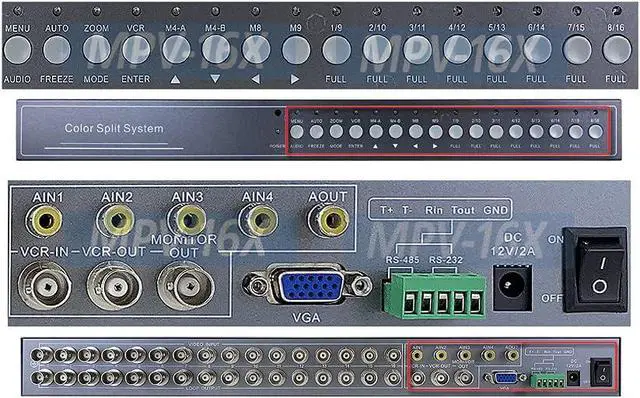Screen dimensions: 640x398
Task: Toggle the small rocker switch on the full rear panel
Action: pyautogui.click(x=602, y=372)
